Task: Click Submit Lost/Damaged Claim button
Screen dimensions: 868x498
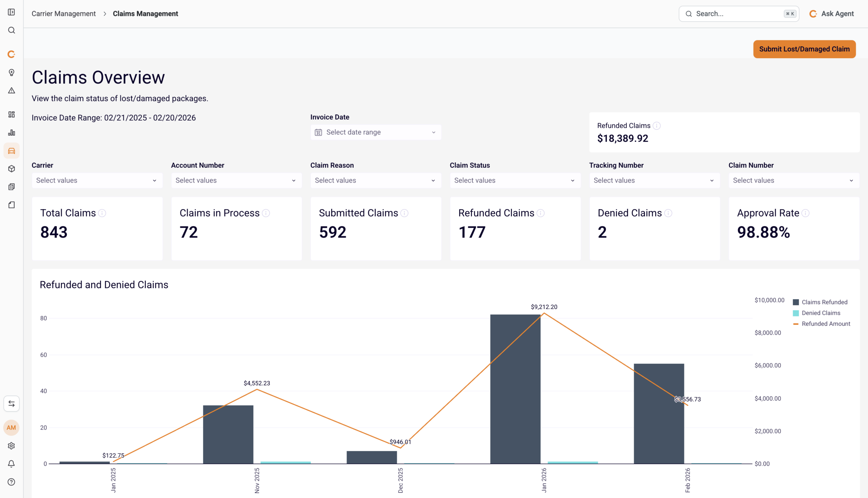Action: (x=804, y=49)
